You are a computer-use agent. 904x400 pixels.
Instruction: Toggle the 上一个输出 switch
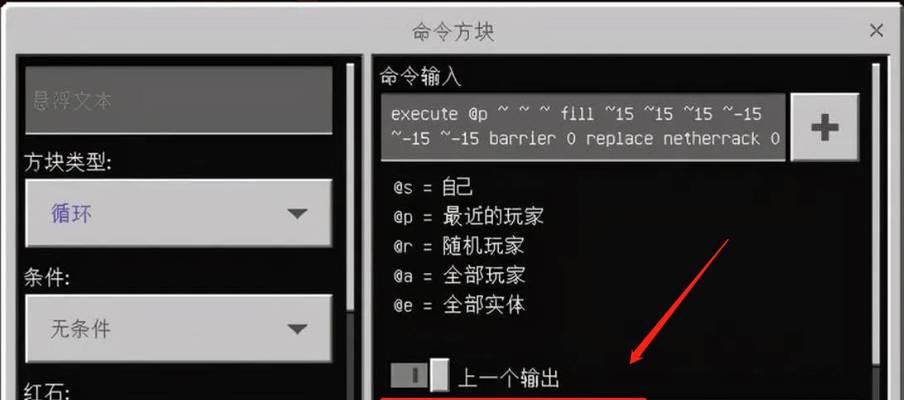click(x=420, y=376)
